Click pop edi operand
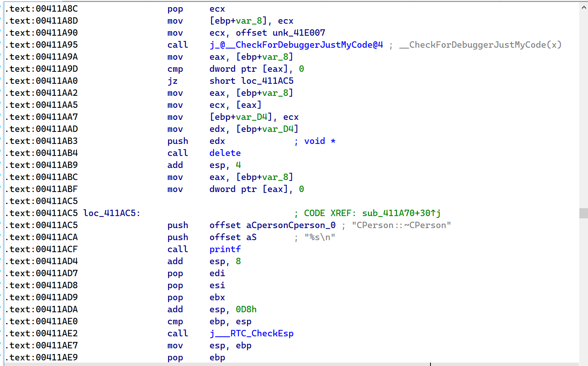This screenshot has height=366, width=588. pos(217,273)
